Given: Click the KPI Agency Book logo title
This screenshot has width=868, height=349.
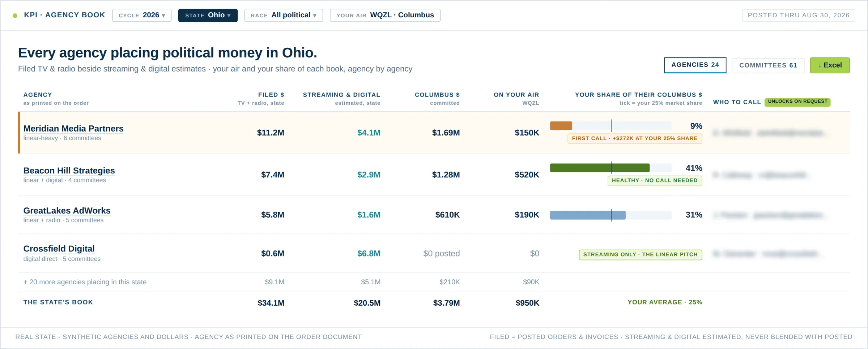Looking at the screenshot, I should pos(64,15).
